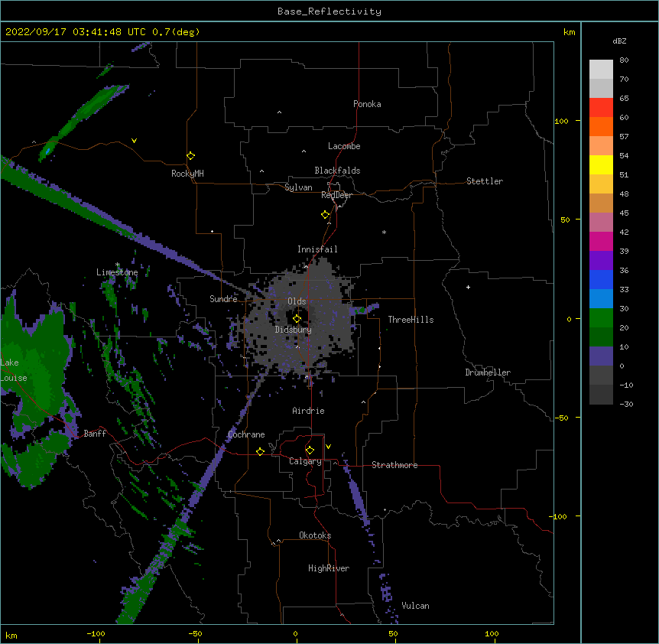659x644 pixels.
Task: Select the RockyMH label
Action: pyautogui.click(x=187, y=174)
